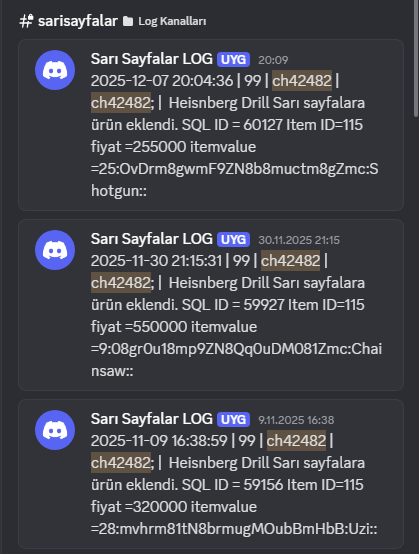
Task: Click the Log Kanalları folder icon
Action: click(128, 21)
